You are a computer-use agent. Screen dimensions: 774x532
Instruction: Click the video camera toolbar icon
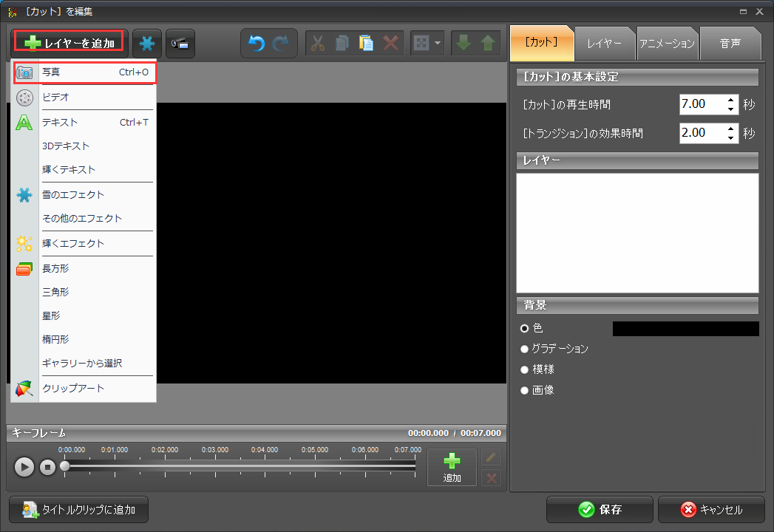click(x=180, y=44)
